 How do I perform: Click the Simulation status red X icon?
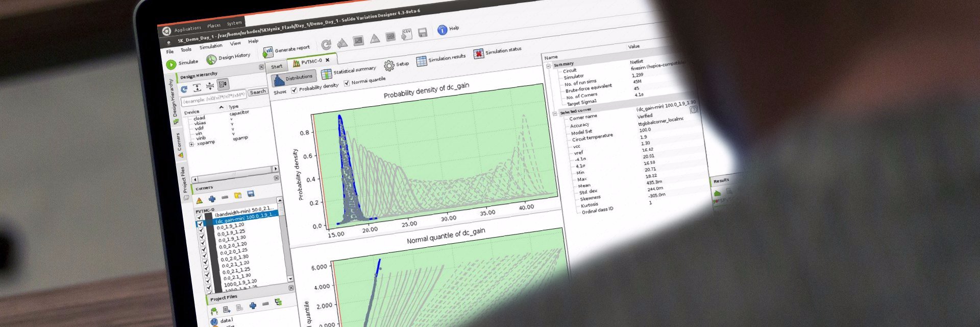(478, 53)
